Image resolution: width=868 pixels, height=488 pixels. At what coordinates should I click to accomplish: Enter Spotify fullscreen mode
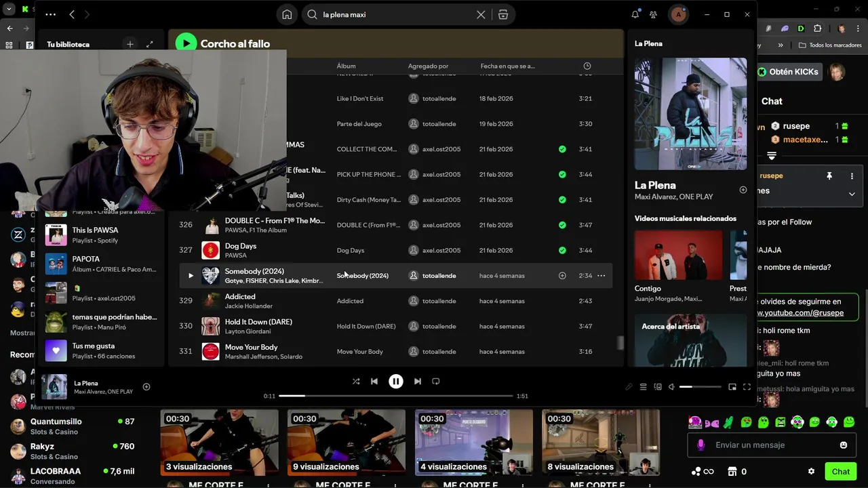click(747, 387)
